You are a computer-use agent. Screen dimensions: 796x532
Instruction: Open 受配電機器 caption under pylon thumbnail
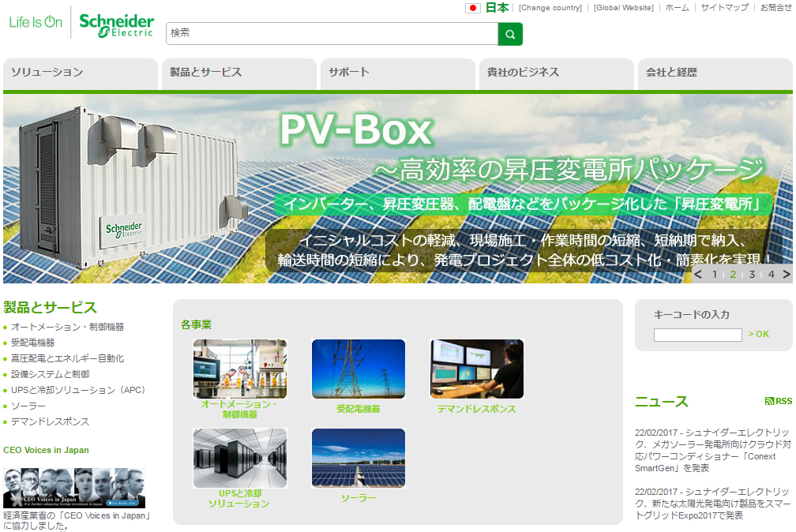tap(359, 409)
